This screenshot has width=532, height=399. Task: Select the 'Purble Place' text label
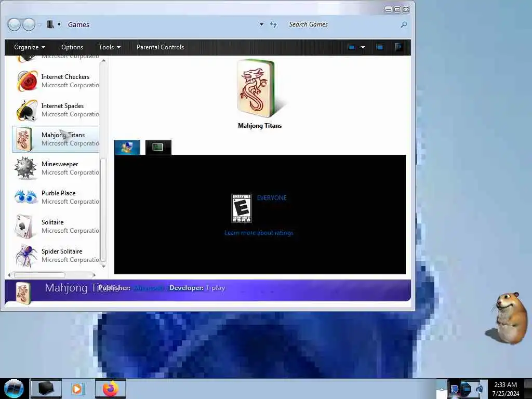click(58, 193)
